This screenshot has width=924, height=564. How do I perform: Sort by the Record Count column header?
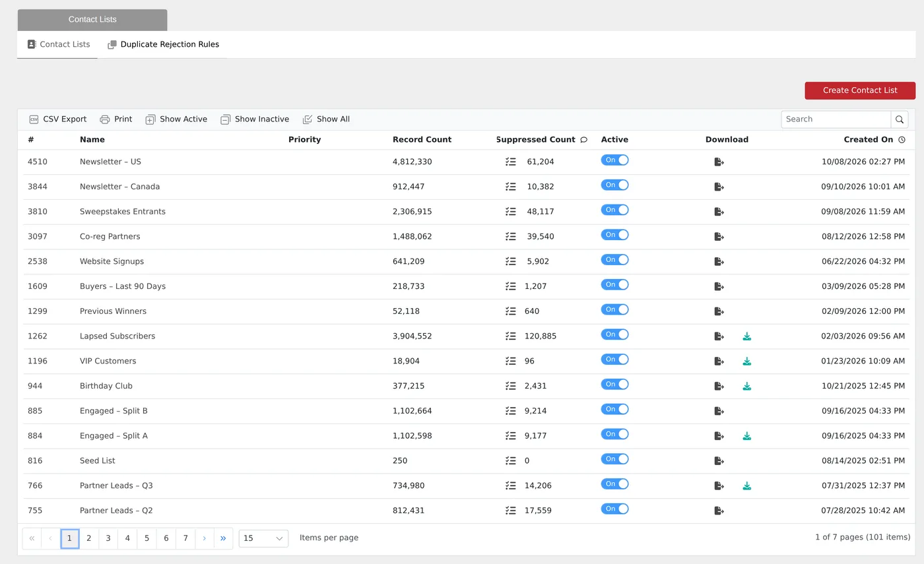422,140
